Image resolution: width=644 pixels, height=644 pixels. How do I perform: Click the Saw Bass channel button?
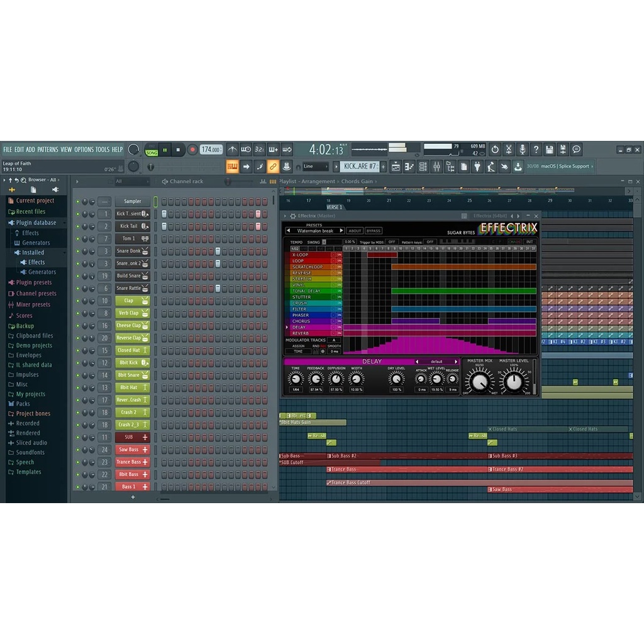(x=132, y=450)
